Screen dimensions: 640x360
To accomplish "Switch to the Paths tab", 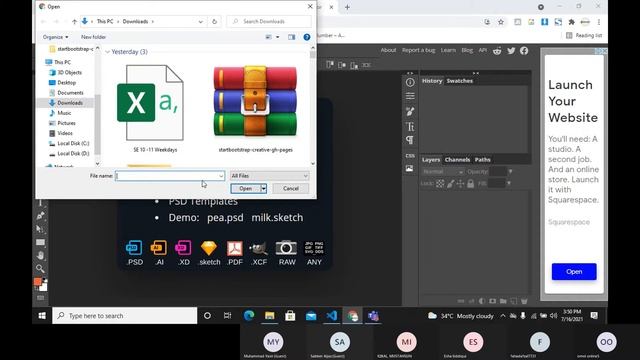I will (482, 160).
